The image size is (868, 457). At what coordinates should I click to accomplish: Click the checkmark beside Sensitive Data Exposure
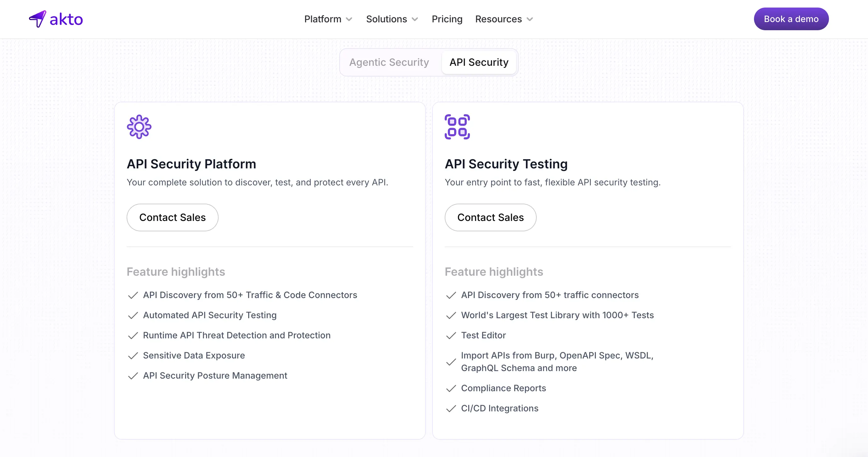tap(133, 356)
